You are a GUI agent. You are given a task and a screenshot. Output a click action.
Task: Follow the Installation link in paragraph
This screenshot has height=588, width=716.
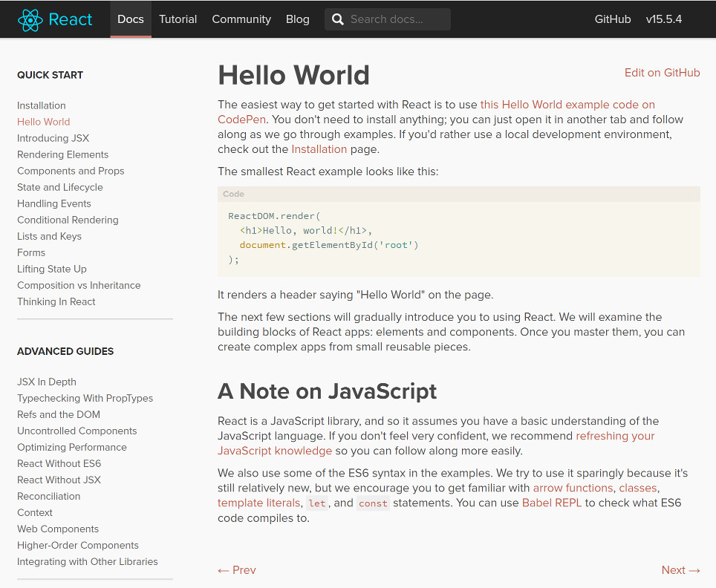pyautogui.click(x=319, y=149)
